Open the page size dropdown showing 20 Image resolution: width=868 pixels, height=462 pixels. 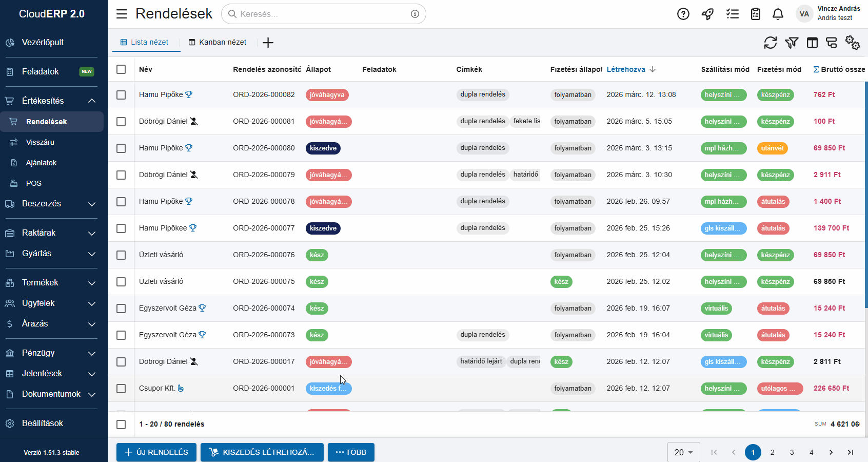(x=683, y=452)
